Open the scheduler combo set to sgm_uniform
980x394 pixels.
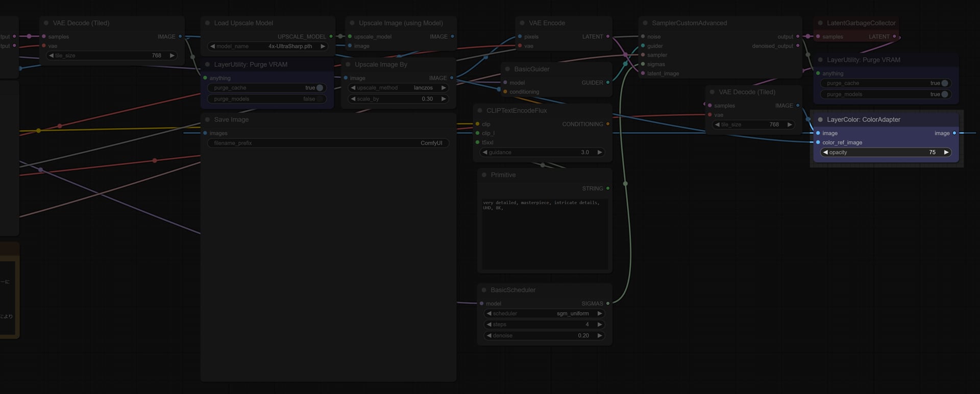click(x=545, y=313)
